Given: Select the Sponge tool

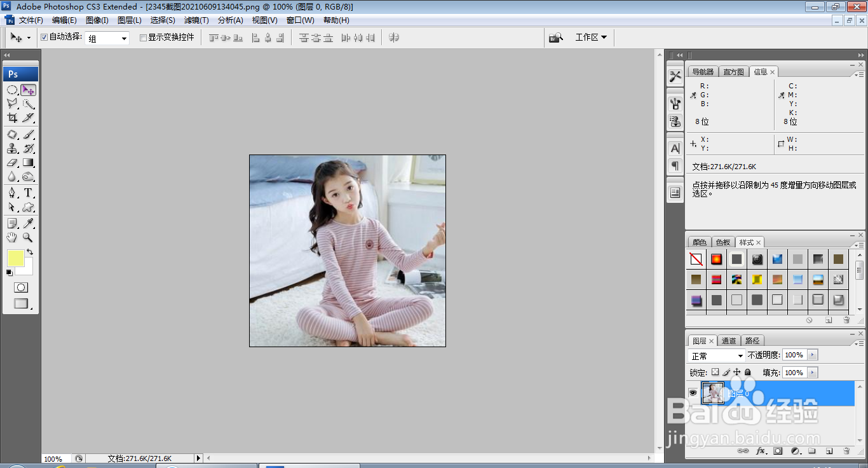Looking at the screenshot, I should 29,177.
